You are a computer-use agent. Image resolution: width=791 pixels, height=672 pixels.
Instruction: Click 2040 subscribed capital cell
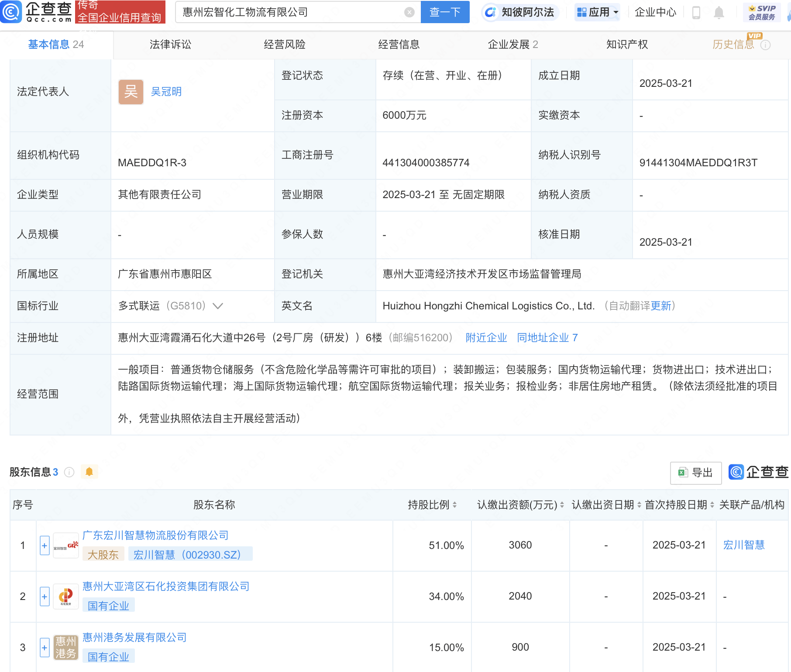coord(520,596)
